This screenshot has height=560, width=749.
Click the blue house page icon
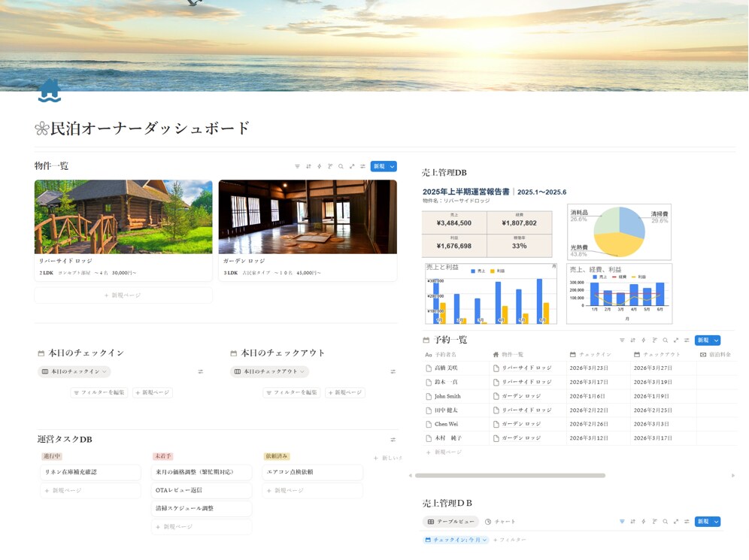(49, 91)
